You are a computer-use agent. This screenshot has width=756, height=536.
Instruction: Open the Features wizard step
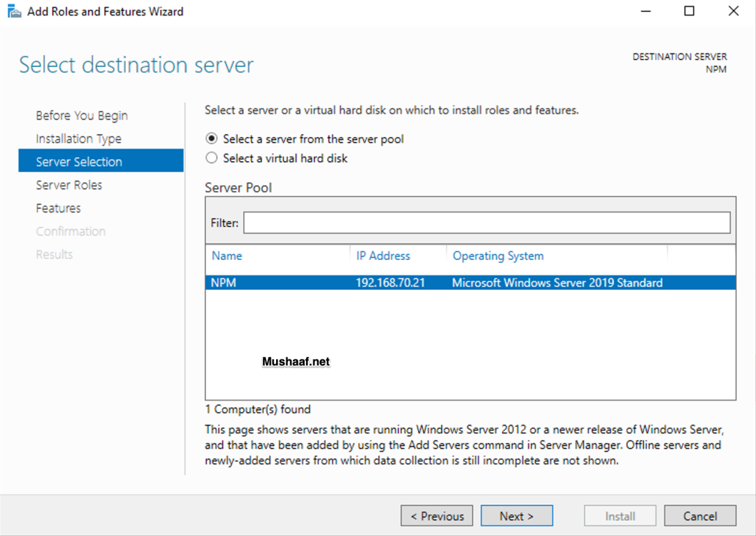[58, 208]
